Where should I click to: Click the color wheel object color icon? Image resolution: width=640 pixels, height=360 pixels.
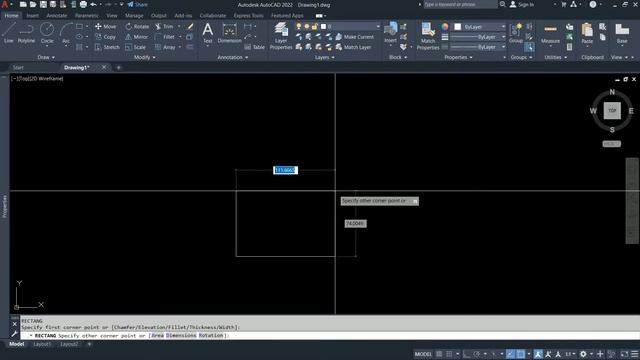point(444,27)
